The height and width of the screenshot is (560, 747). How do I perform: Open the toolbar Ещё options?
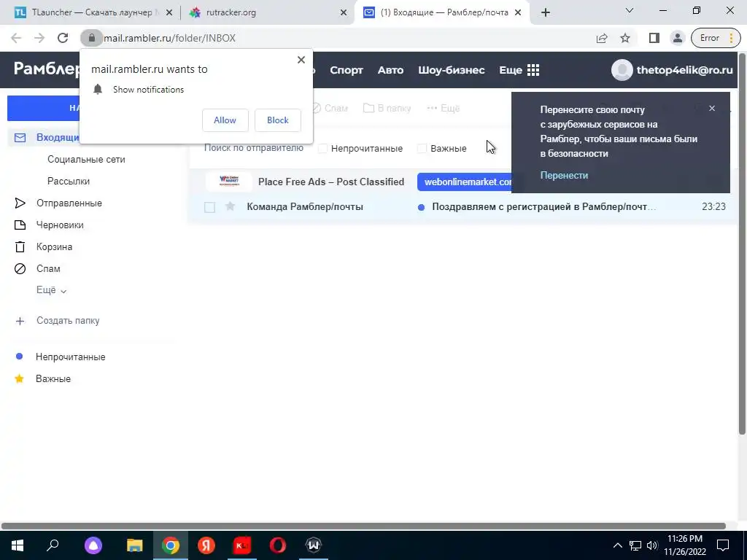[443, 108]
